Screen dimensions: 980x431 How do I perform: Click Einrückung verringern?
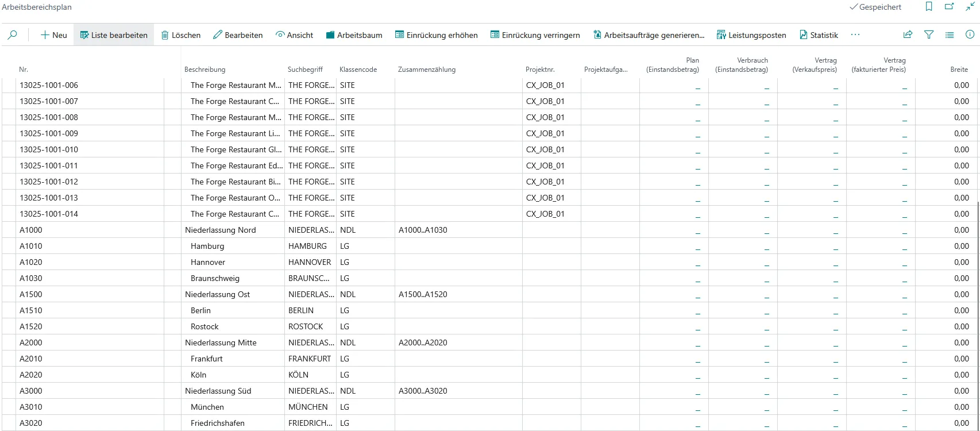pos(535,35)
